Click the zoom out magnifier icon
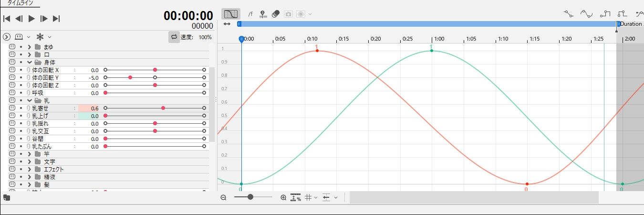 tap(223, 197)
